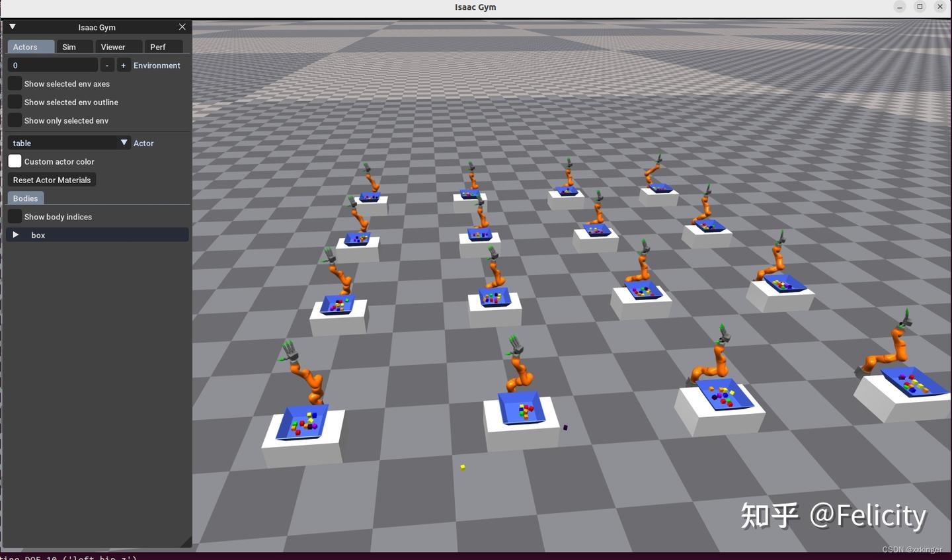952x560 pixels.
Task: Switch to the Actors tab
Action: (x=31, y=47)
